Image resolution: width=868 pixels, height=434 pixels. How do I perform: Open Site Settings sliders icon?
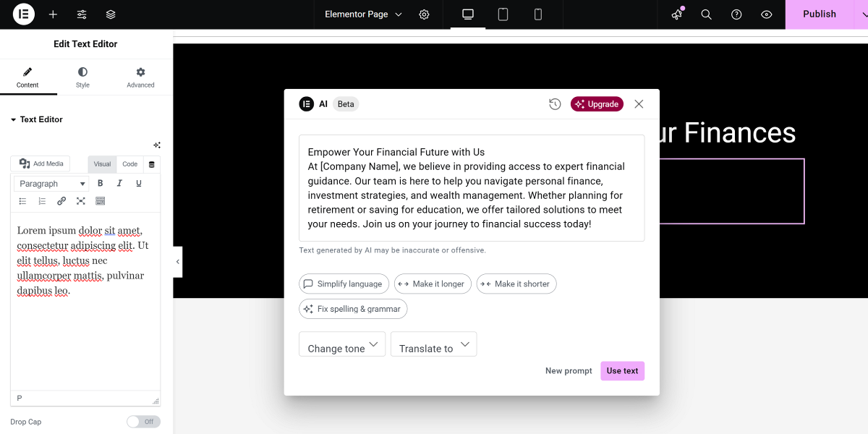(82, 14)
